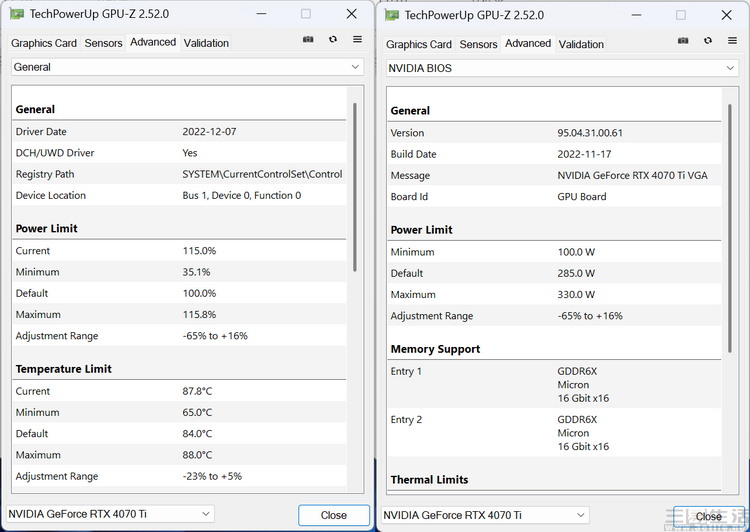Viewport: 750px width, 532px height.
Task: Open GPU selector dropdown in left window
Action: pyautogui.click(x=110, y=514)
